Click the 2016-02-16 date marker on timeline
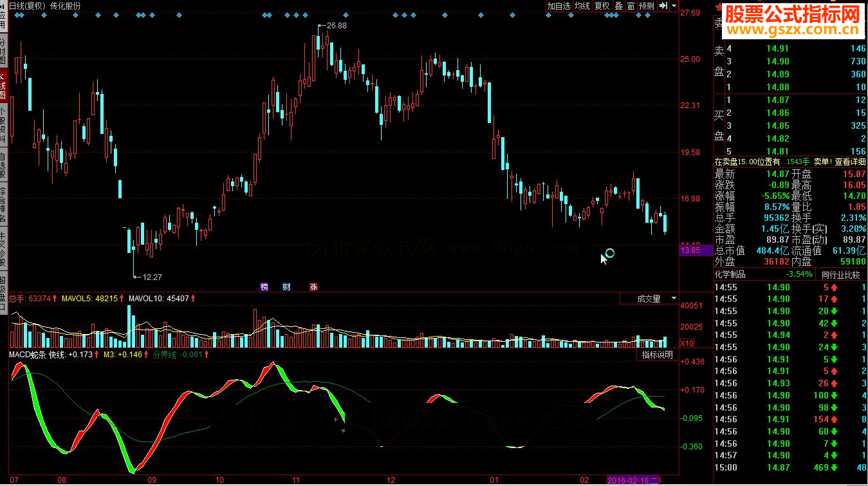This screenshot has height=486, width=868. pyautogui.click(x=633, y=480)
